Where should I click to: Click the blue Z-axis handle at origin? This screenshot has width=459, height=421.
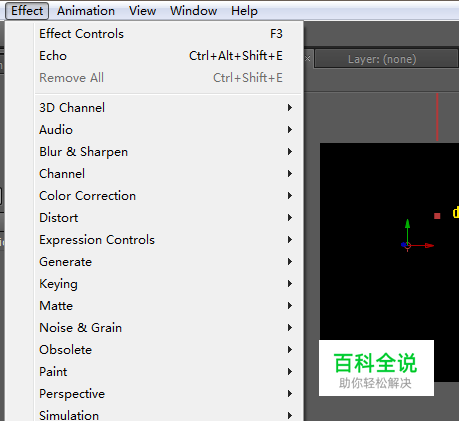[404, 245]
